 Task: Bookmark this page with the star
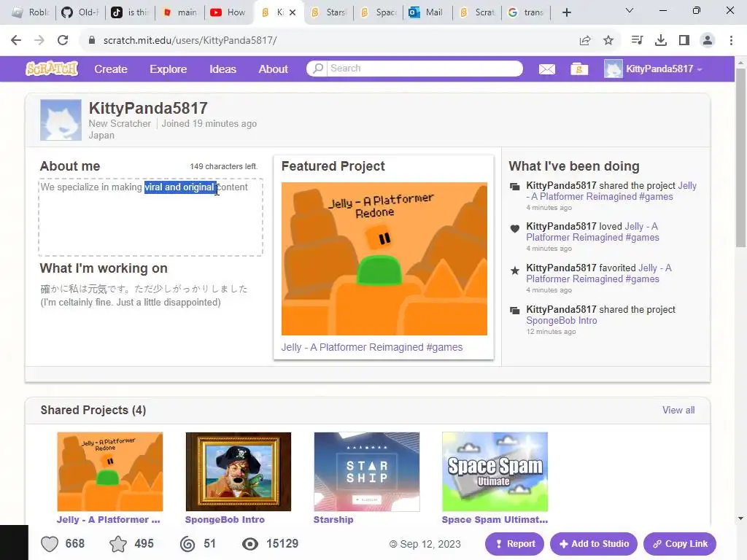tap(608, 41)
